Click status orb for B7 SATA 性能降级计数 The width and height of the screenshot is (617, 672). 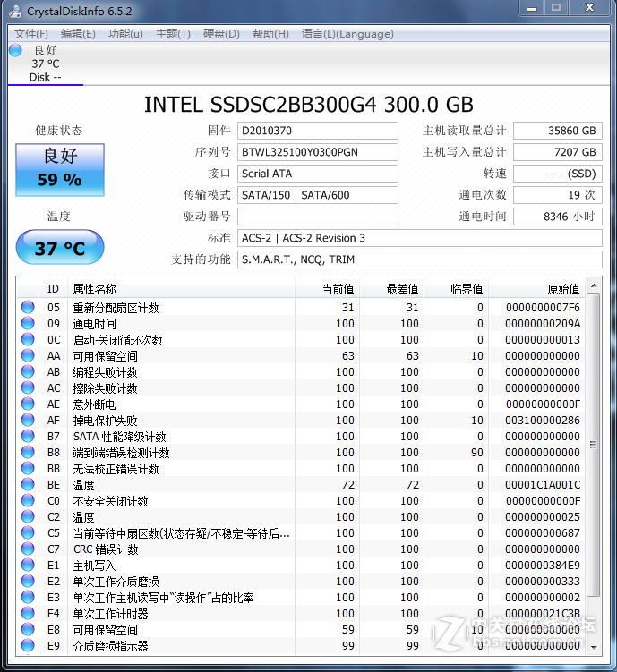[x=28, y=436]
